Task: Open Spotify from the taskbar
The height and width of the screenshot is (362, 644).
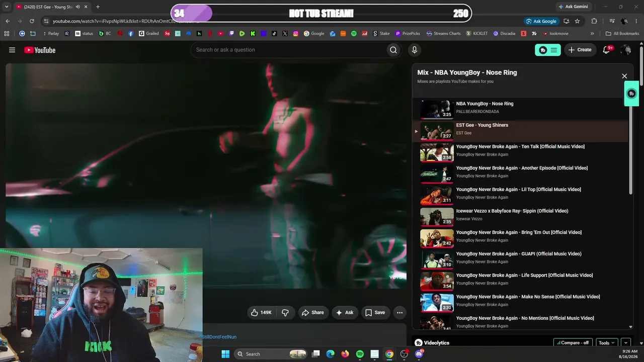Action: [x=360, y=354]
